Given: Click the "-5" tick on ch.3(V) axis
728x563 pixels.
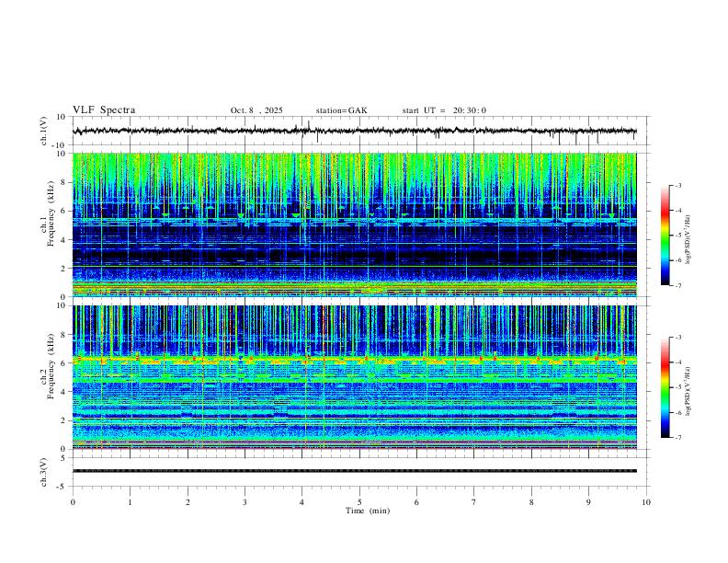Looking at the screenshot, I should [63, 487].
